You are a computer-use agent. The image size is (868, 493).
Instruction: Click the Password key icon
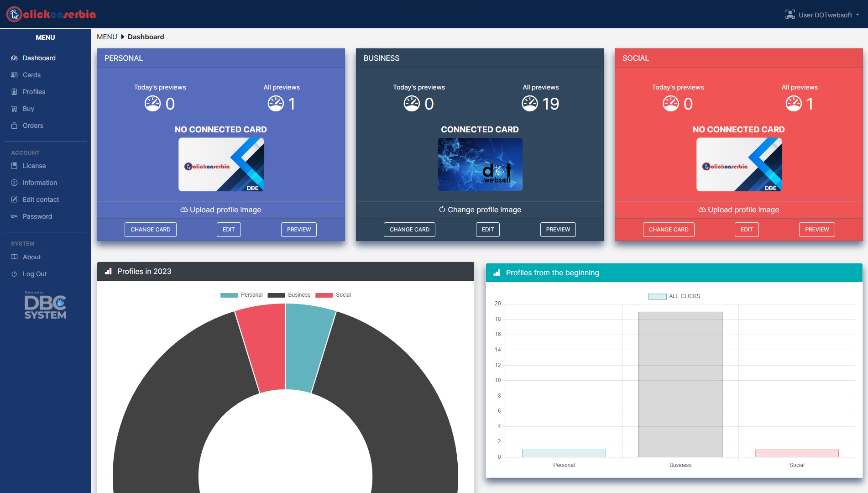14,216
